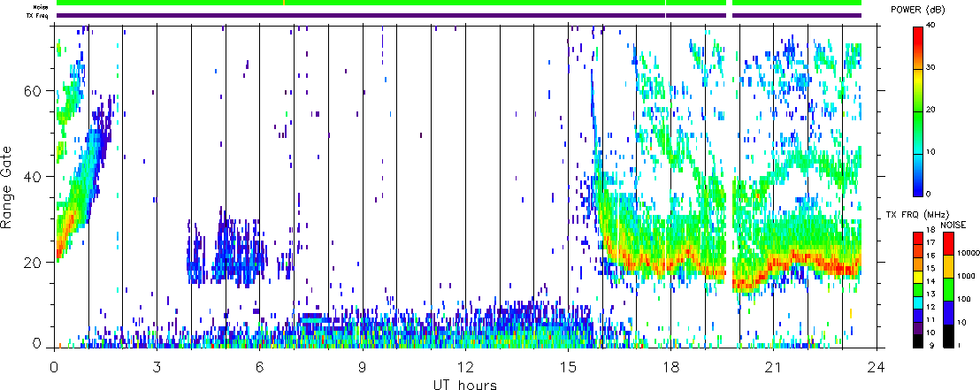Click the "UT hours" horizontal axis title
The height and width of the screenshot is (390, 980).
click(x=465, y=384)
